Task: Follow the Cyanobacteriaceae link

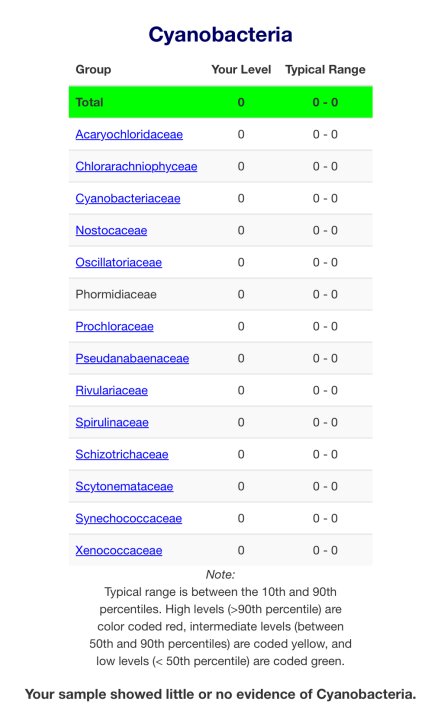Action: tap(128, 198)
